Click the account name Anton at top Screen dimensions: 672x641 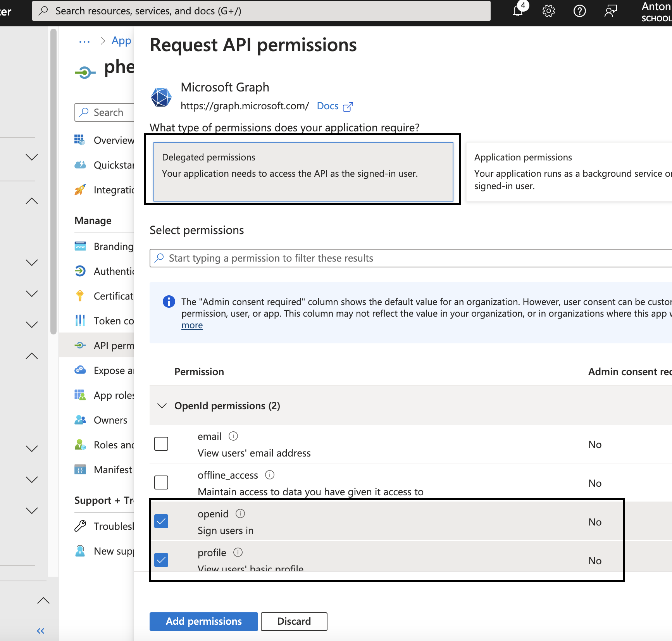[656, 7]
